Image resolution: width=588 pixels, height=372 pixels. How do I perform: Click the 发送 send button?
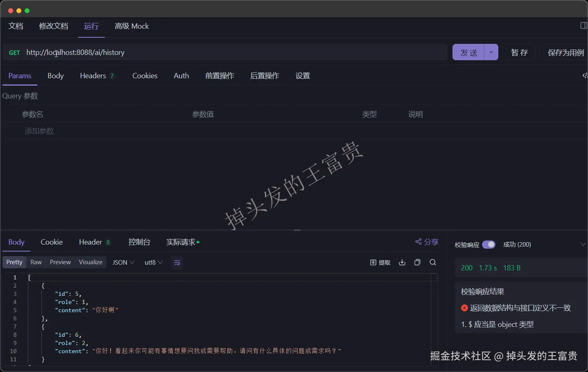tap(468, 52)
